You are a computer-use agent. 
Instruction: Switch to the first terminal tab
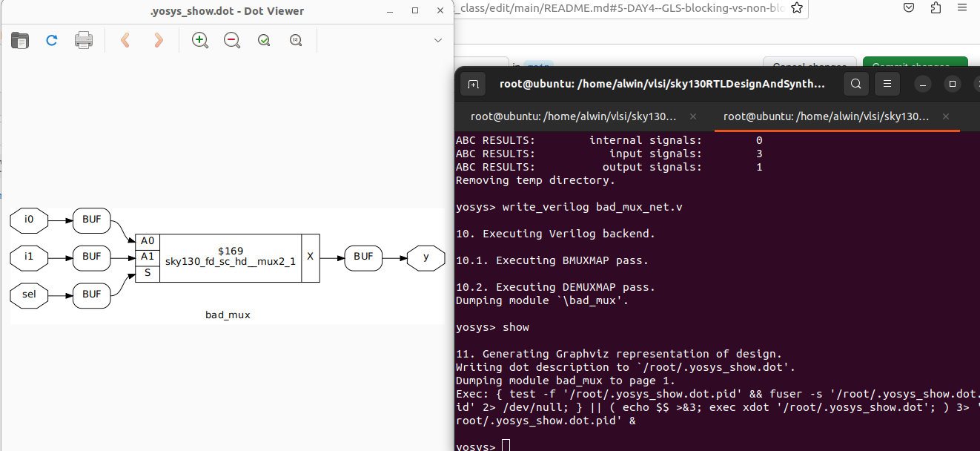tap(573, 116)
